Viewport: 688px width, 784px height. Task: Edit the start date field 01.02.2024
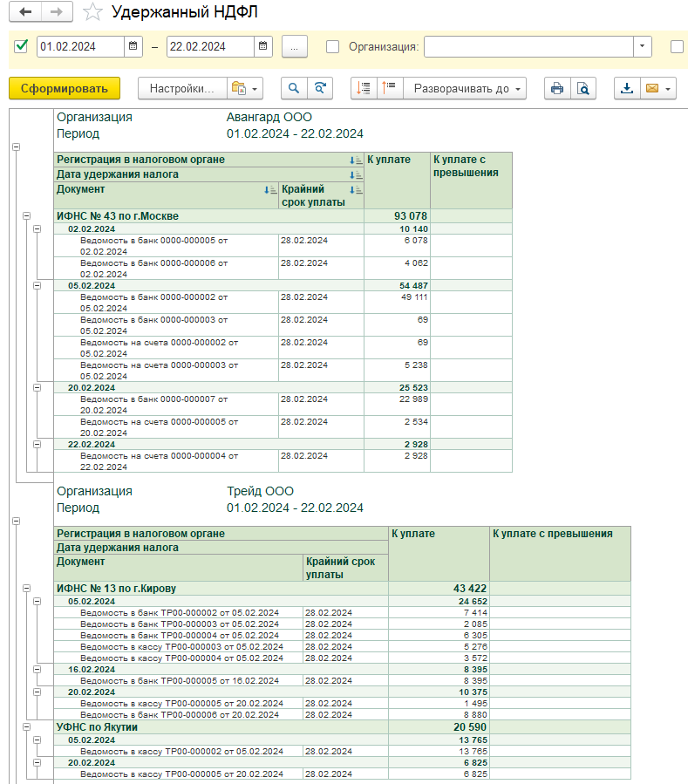pos(80,46)
